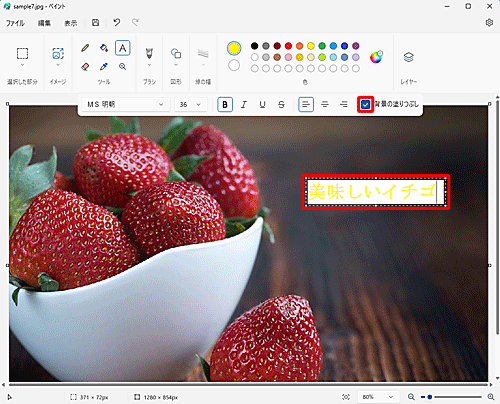Undo the last action
The height and width of the screenshot is (404, 500).
point(116,23)
